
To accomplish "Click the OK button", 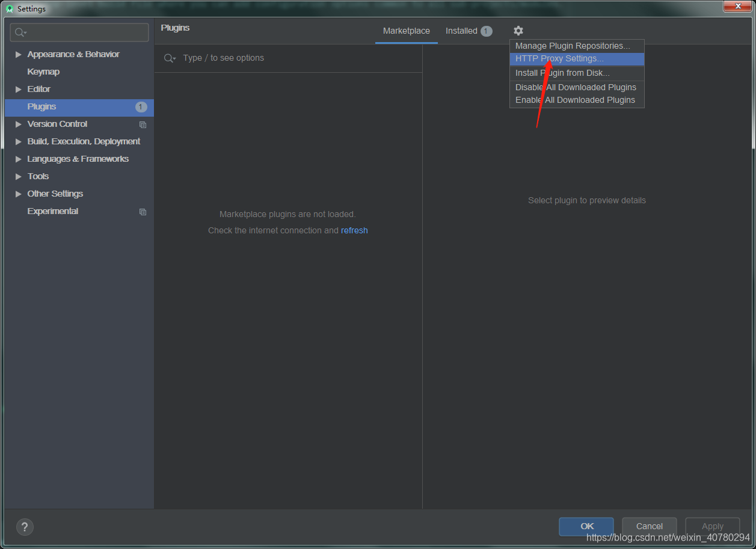I will 586,526.
